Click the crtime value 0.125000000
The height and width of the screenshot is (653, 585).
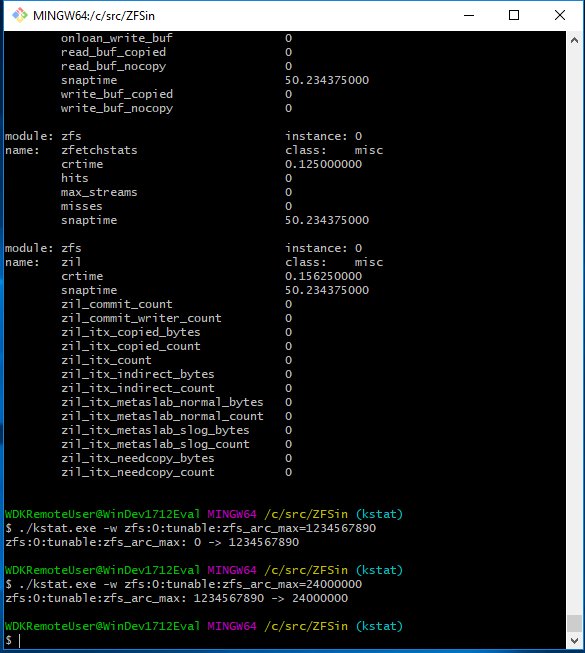point(324,164)
